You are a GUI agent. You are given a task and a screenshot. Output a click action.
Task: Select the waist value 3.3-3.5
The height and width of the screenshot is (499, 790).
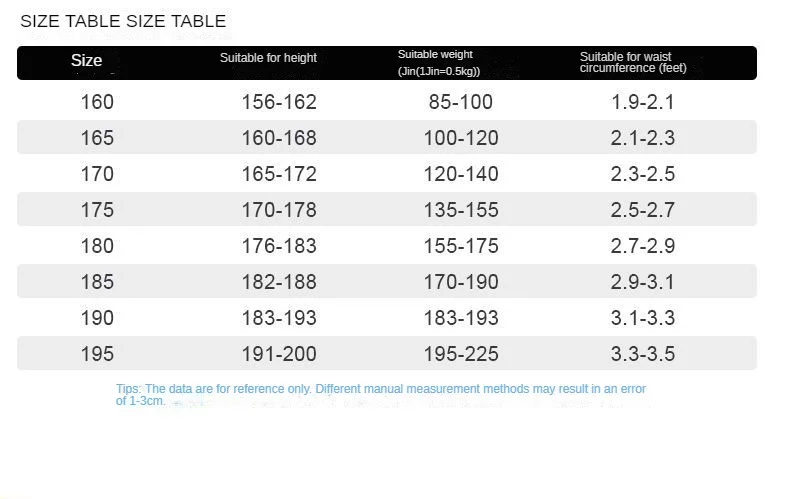tap(643, 354)
